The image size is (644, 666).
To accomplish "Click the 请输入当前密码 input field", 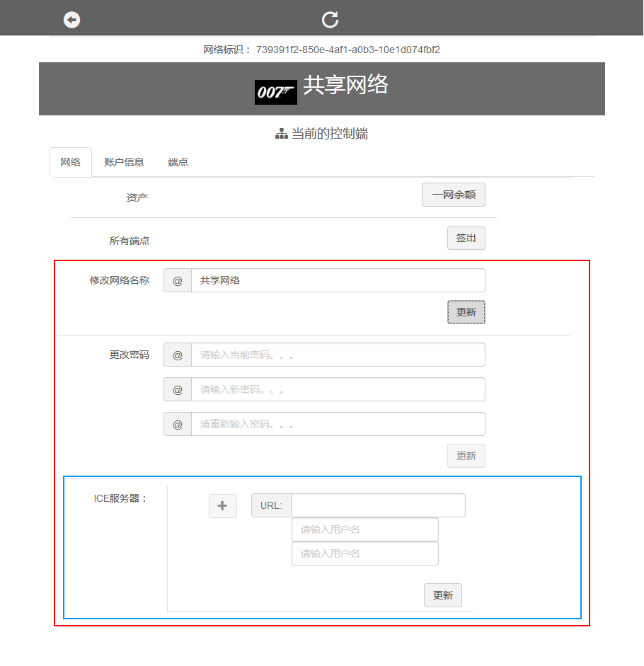I will (x=338, y=355).
